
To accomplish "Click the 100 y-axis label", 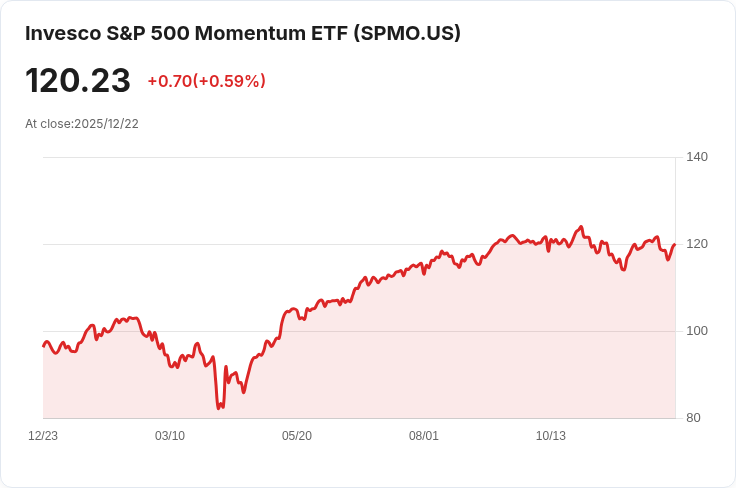I will [x=697, y=331].
